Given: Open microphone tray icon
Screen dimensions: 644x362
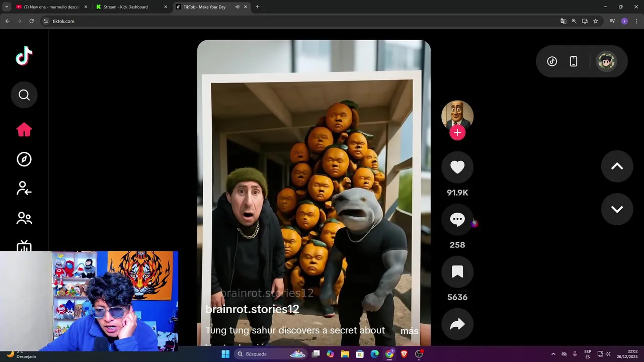Looking at the screenshot, I should pyautogui.click(x=575, y=354).
